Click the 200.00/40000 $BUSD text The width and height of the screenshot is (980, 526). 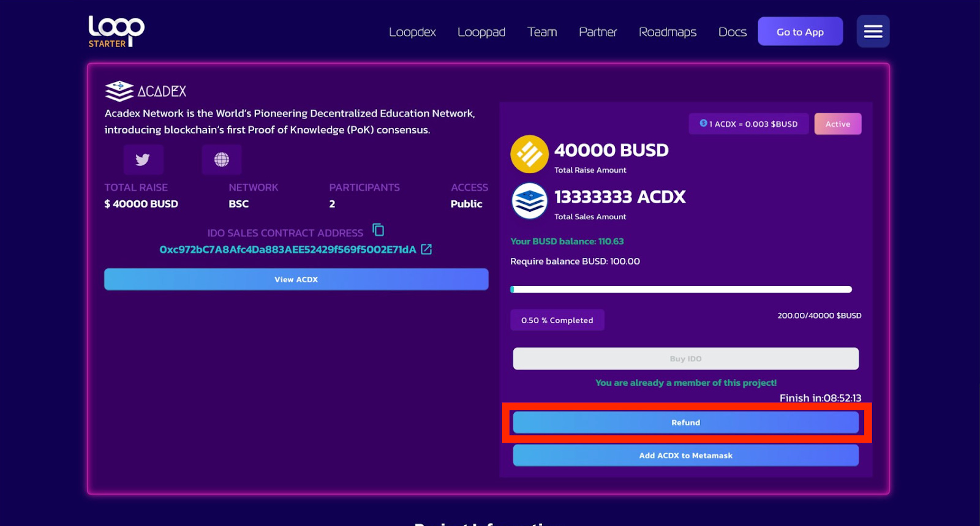point(820,315)
